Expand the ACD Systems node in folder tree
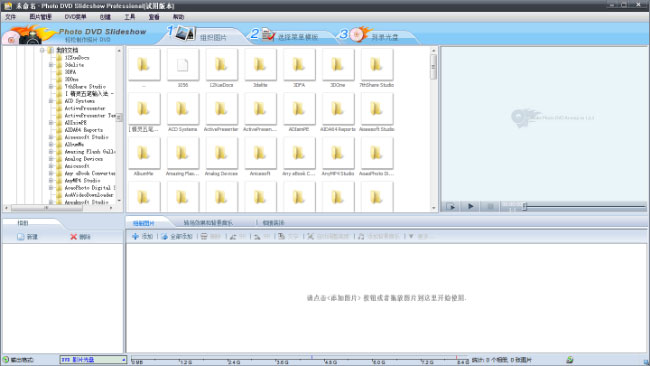The image size is (650, 366). coord(51,101)
